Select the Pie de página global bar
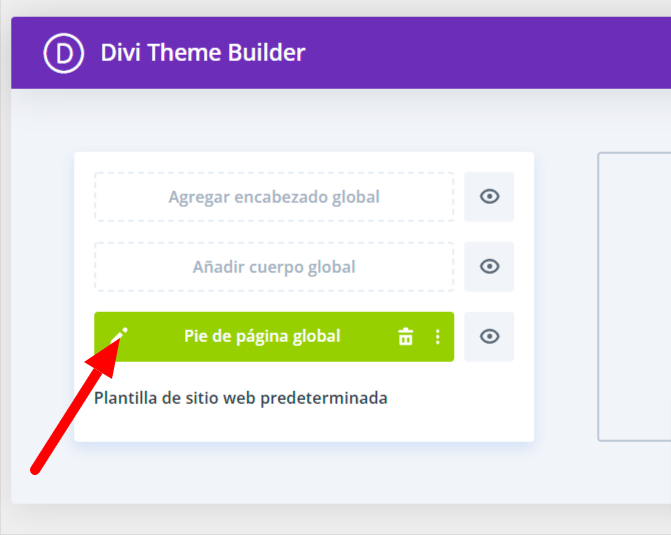 tap(274, 337)
